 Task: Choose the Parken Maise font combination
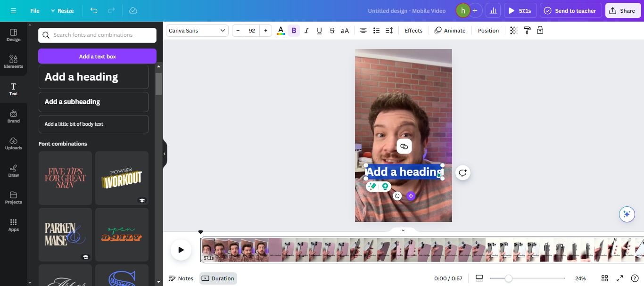click(x=65, y=235)
